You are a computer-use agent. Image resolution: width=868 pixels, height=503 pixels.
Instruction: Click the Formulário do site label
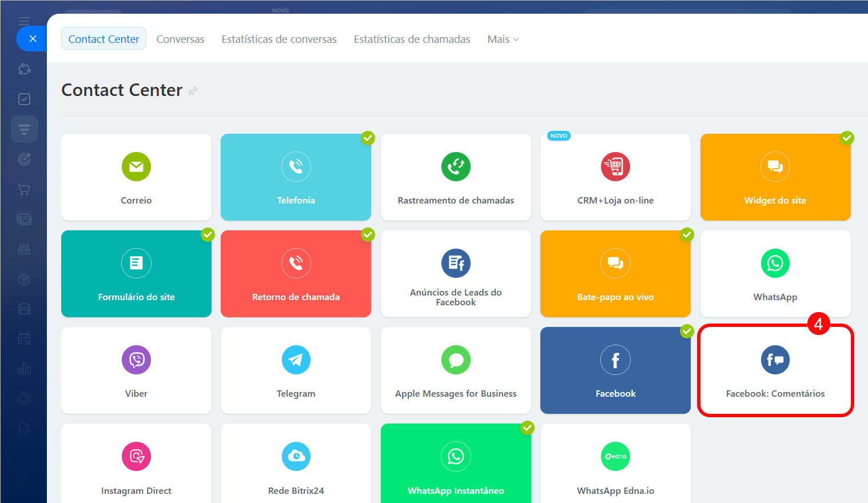click(136, 297)
